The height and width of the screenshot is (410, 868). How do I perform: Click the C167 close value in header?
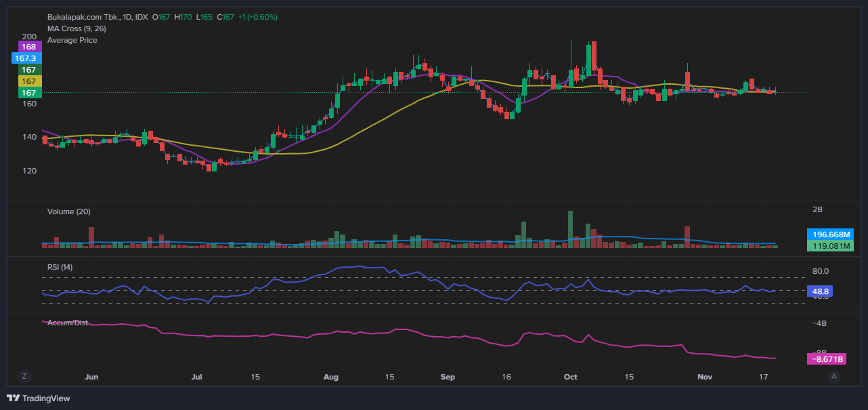coord(225,17)
